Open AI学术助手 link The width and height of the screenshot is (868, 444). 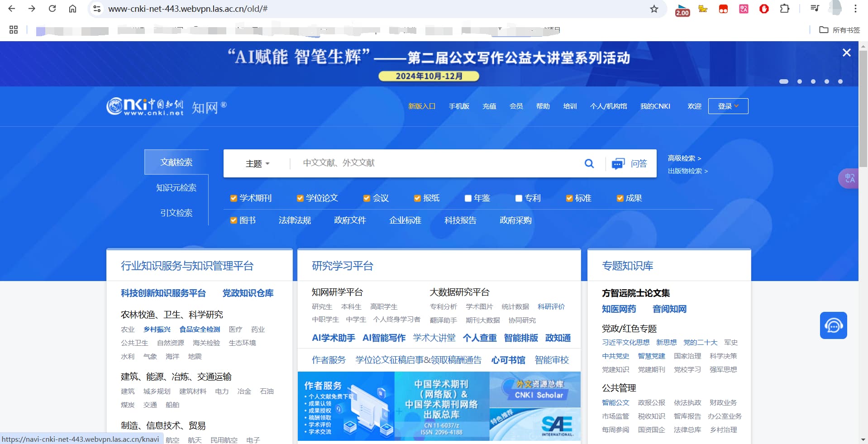[334, 338]
